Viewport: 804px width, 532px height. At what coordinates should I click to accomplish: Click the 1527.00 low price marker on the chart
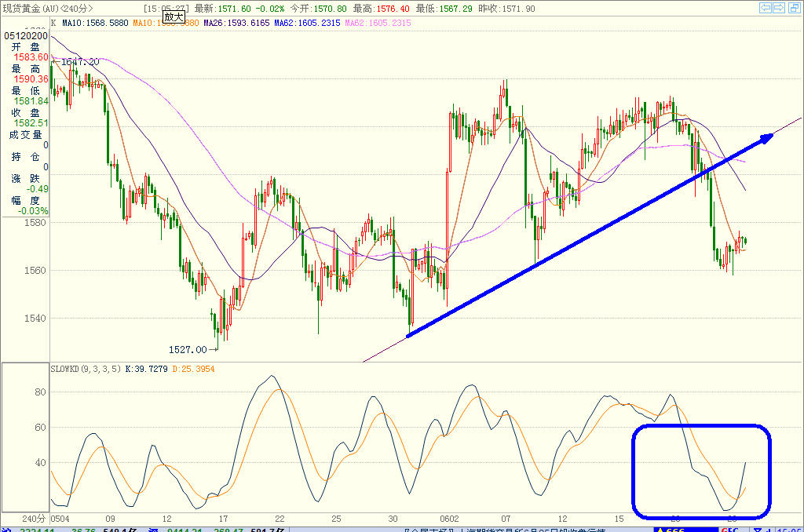(x=188, y=349)
